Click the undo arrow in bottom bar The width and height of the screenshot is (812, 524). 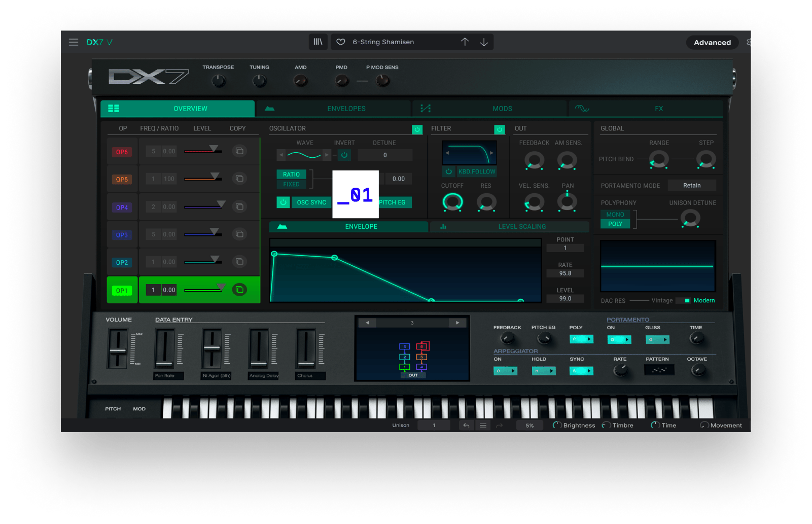pyautogui.click(x=466, y=426)
